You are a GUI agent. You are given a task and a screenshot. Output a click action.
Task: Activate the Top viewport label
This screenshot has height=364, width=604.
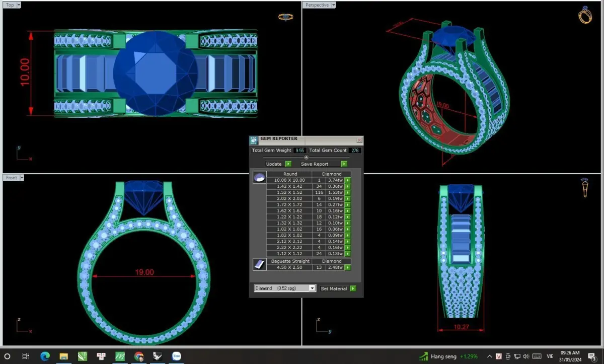coord(10,5)
